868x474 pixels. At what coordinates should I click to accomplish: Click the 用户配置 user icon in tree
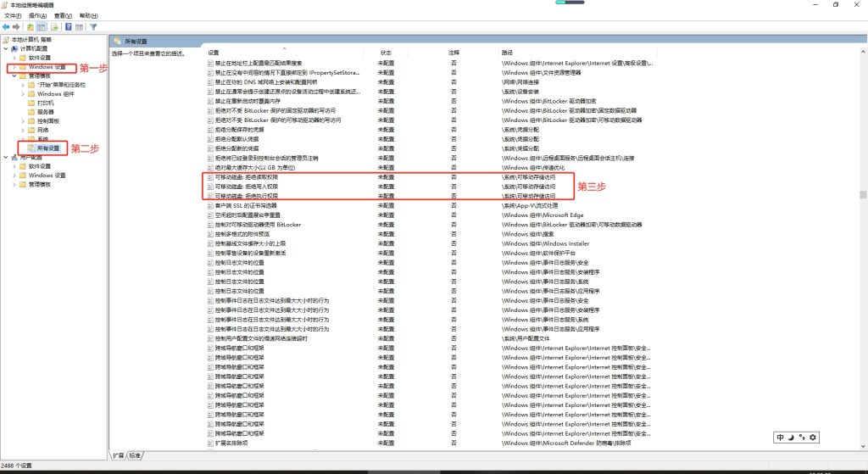[x=14, y=157]
